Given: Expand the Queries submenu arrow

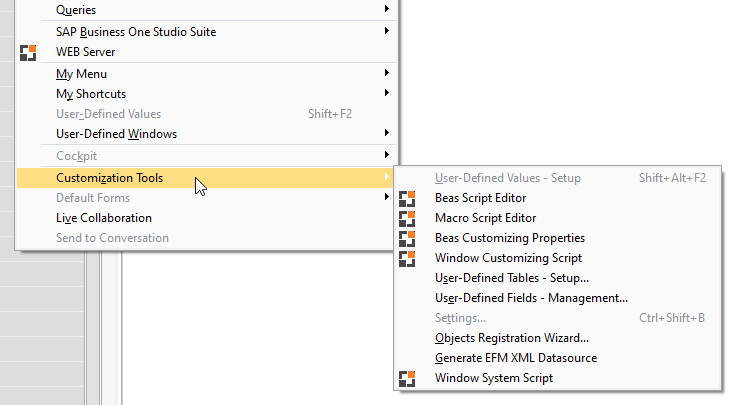Looking at the screenshot, I should [x=387, y=9].
